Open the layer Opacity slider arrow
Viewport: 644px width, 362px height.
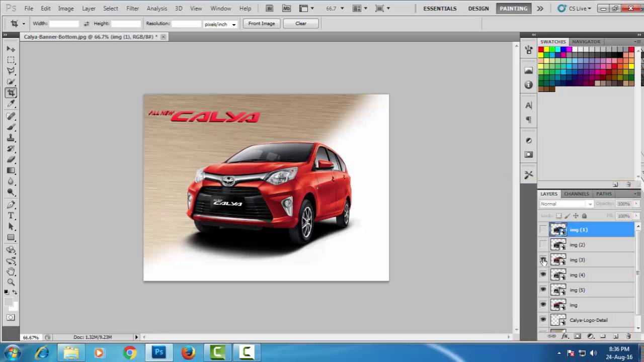pos(636,204)
